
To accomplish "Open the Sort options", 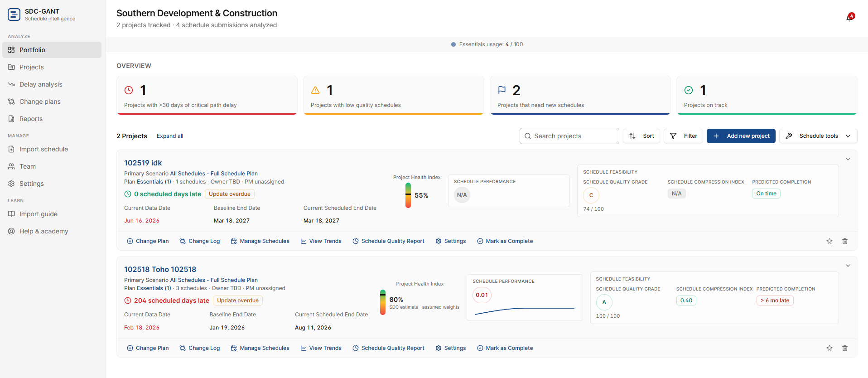I will coord(641,136).
